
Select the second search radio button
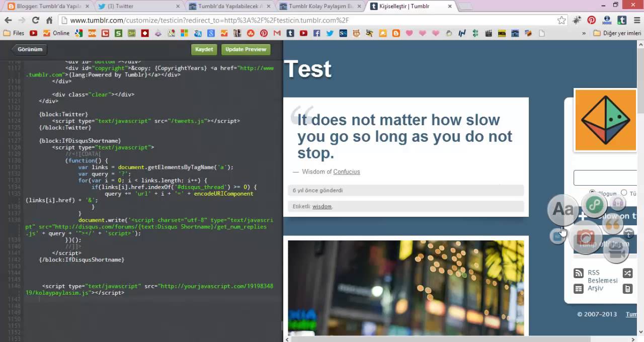point(624,193)
